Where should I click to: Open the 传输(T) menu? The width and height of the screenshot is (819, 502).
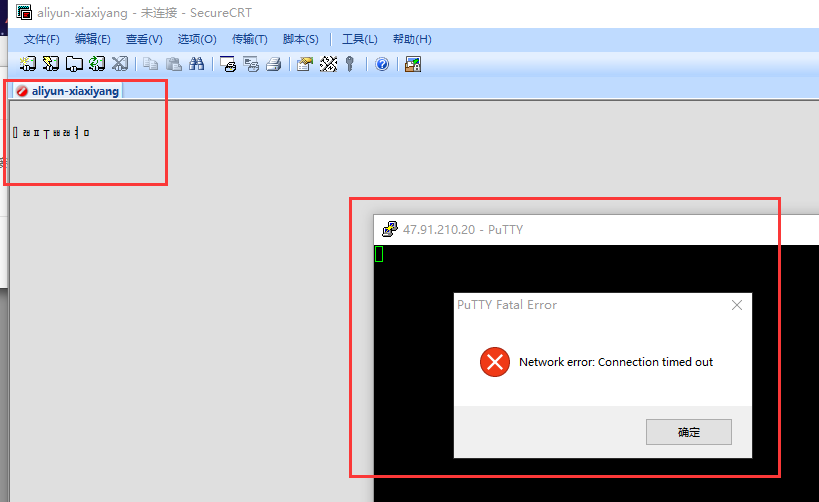pyautogui.click(x=249, y=39)
